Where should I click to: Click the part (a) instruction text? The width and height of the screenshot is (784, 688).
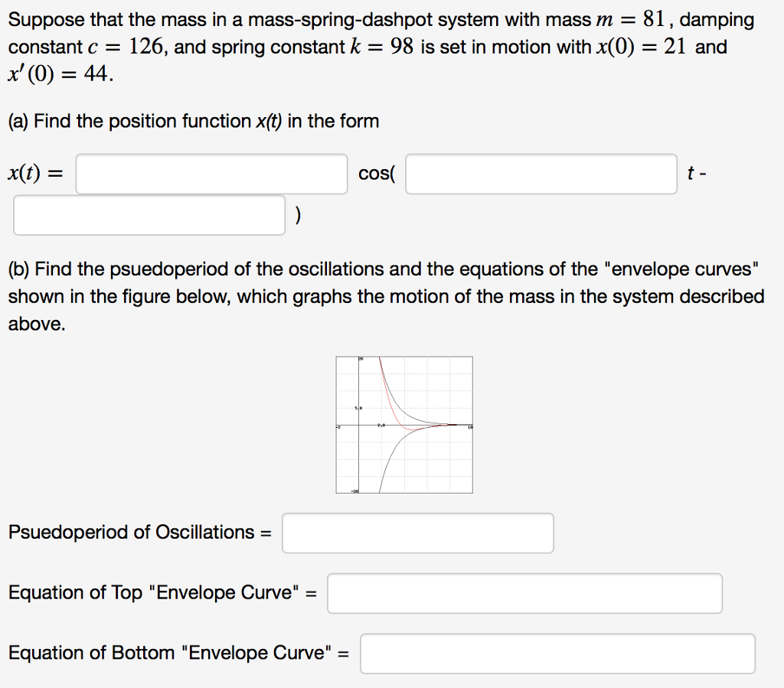(194, 122)
